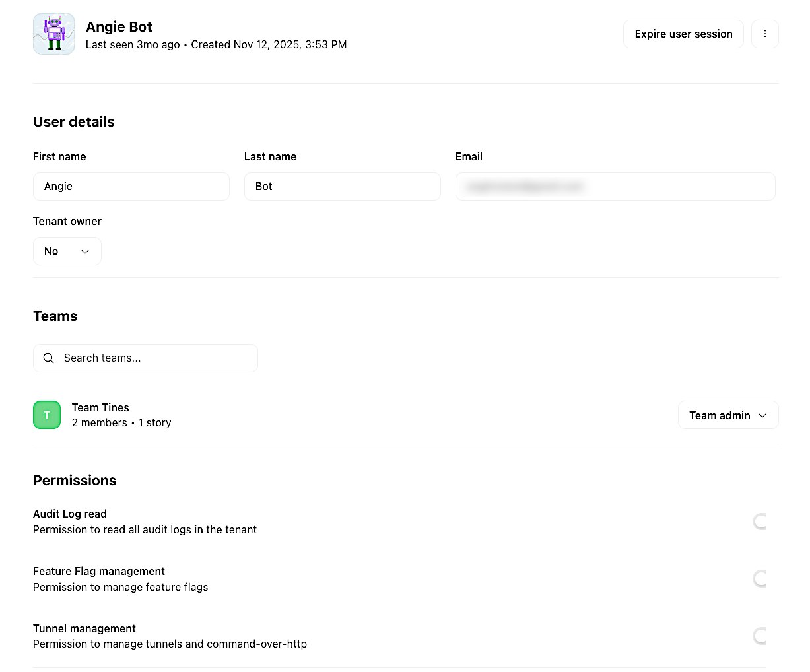810x672 pixels.
Task: Click into the Last name field
Action: (x=342, y=187)
